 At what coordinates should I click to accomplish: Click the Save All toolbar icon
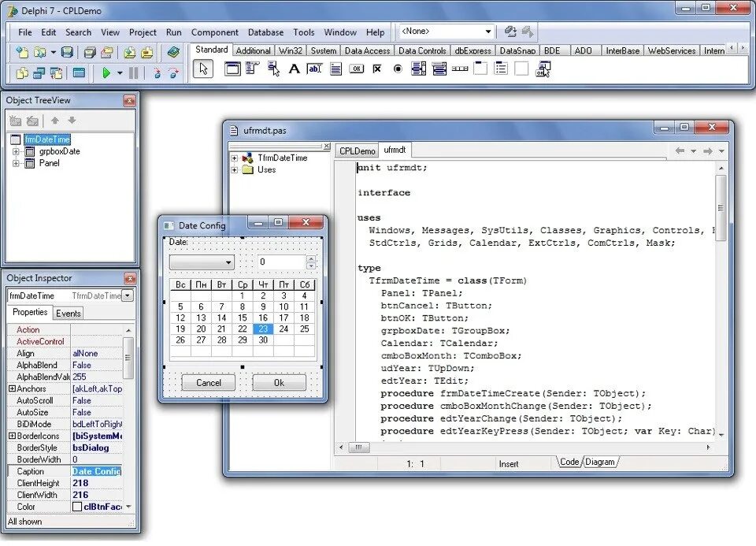click(90, 52)
